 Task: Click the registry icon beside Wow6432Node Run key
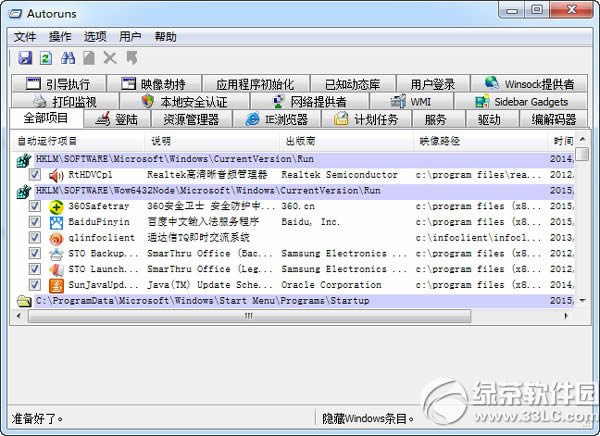[x=24, y=191]
